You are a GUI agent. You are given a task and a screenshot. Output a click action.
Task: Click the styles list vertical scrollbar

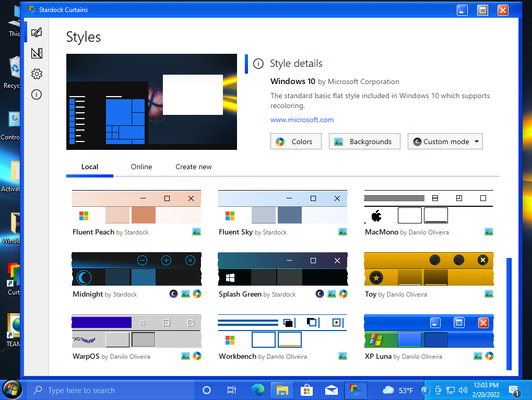(509, 314)
